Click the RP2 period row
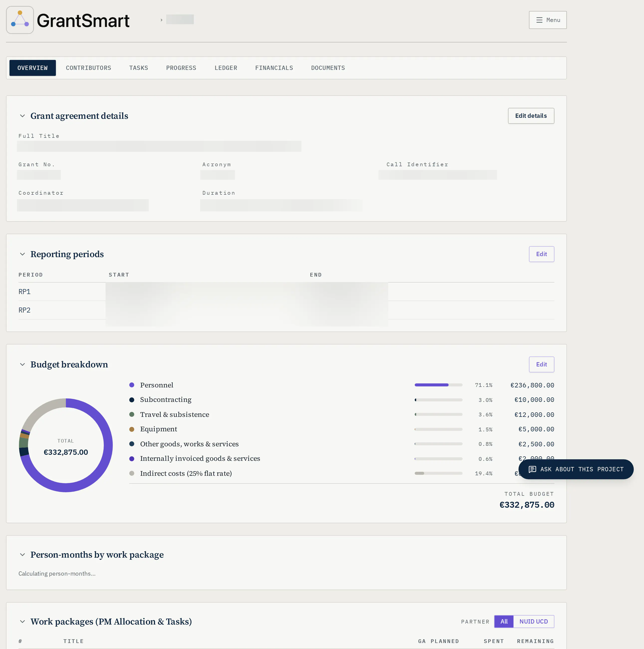This screenshot has width=644, height=649. 286,310
